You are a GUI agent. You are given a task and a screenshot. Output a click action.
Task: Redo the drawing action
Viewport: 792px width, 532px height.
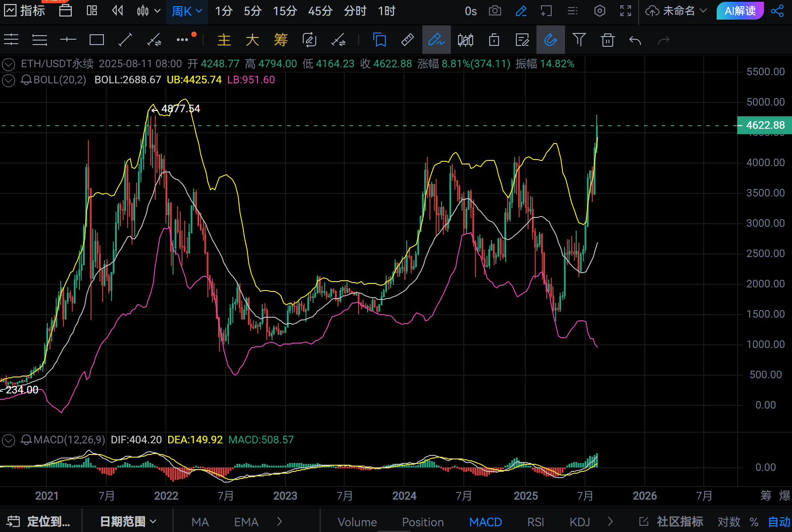pos(664,41)
